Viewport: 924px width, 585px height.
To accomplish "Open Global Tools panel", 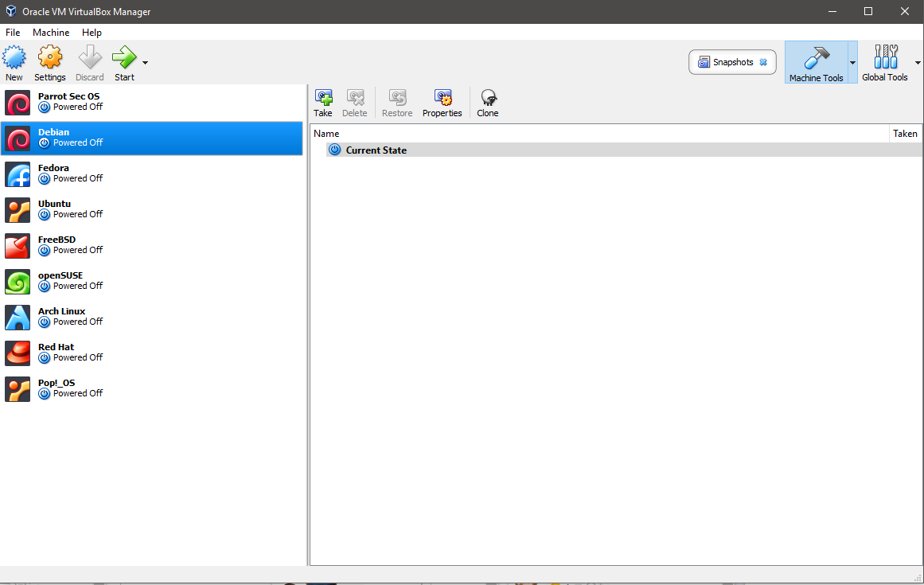I will click(x=884, y=62).
